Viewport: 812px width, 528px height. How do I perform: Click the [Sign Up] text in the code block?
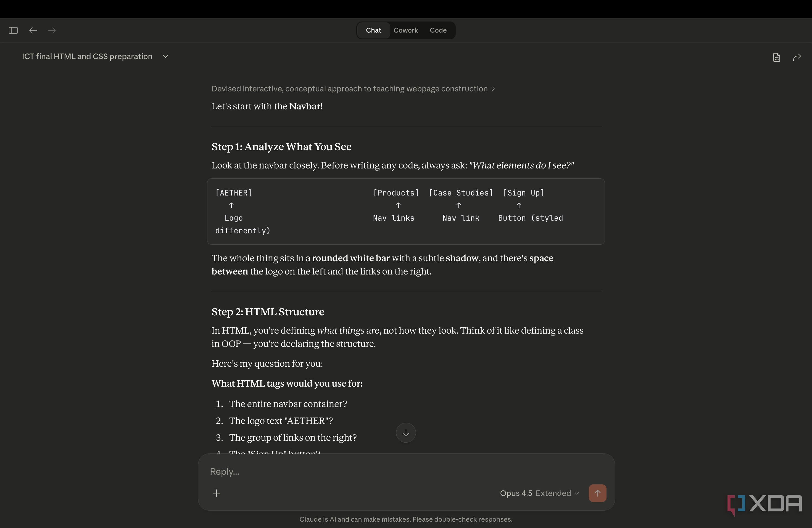click(x=524, y=193)
